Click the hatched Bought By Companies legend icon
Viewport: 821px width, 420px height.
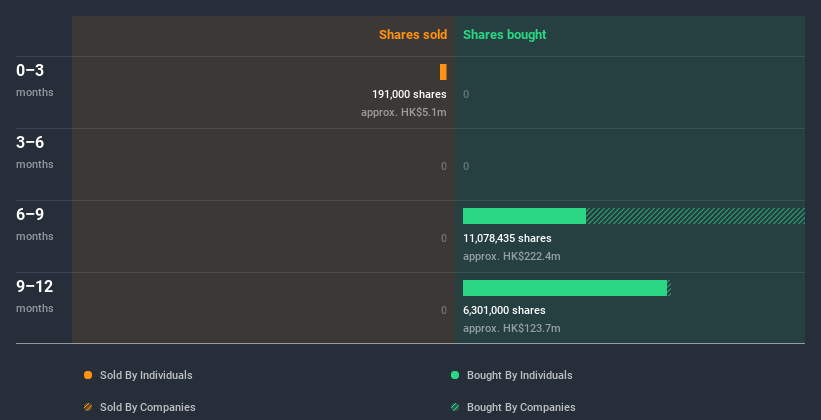455,407
